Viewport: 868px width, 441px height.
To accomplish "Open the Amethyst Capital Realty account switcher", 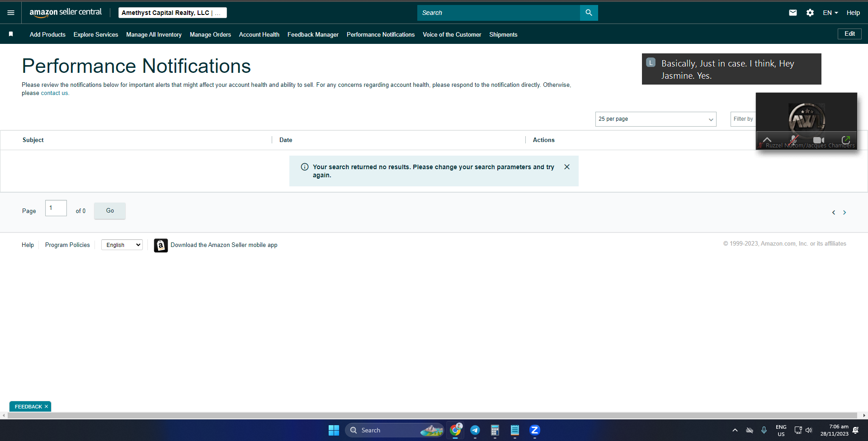I will [x=172, y=13].
